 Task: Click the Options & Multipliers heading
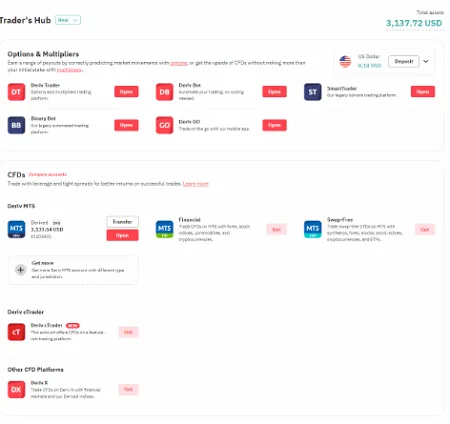pos(43,54)
